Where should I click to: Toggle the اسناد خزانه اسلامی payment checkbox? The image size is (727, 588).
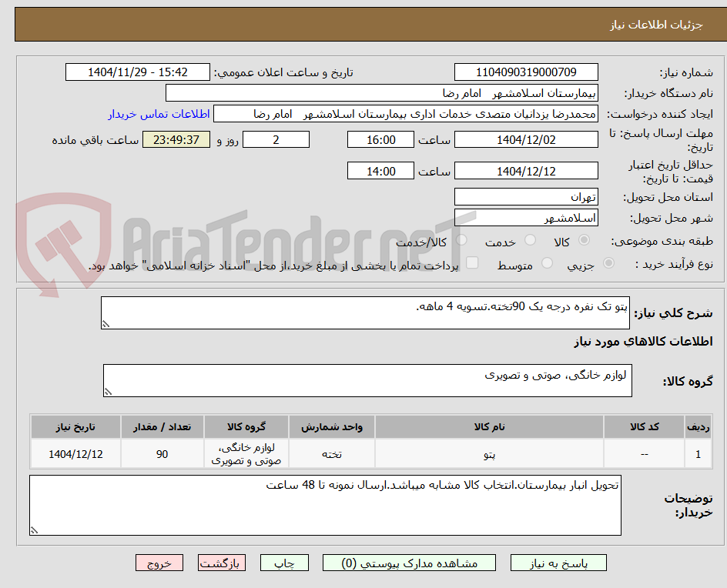472,262
